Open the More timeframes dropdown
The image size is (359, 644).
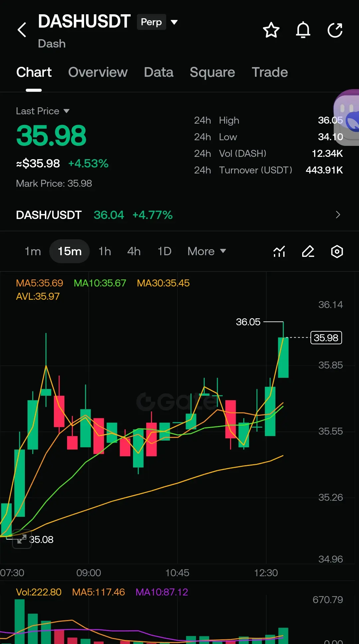point(207,251)
